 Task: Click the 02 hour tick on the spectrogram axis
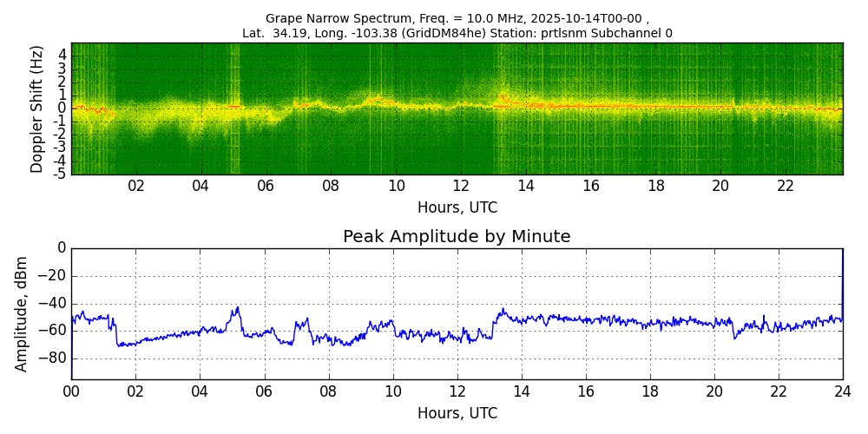(136, 187)
